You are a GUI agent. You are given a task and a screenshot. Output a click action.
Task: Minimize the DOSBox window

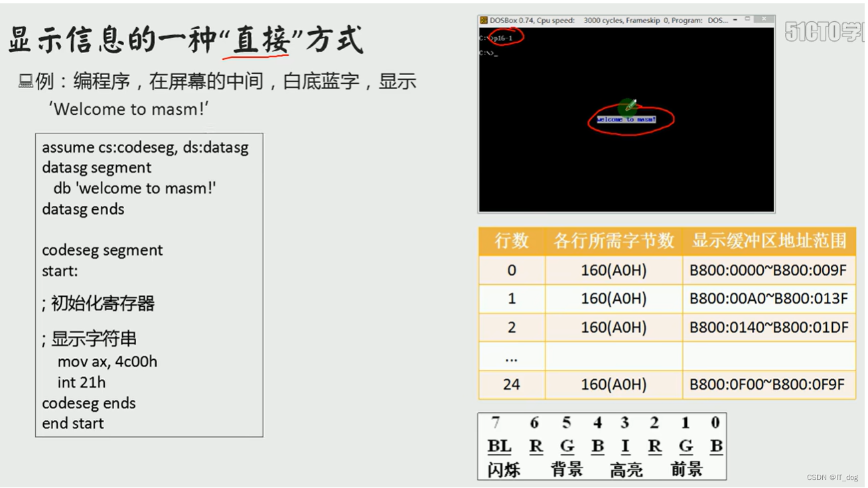coord(735,20)
